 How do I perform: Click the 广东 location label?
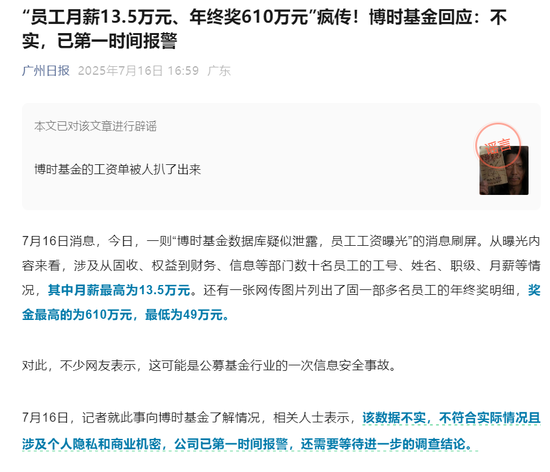tap(219, 70)
